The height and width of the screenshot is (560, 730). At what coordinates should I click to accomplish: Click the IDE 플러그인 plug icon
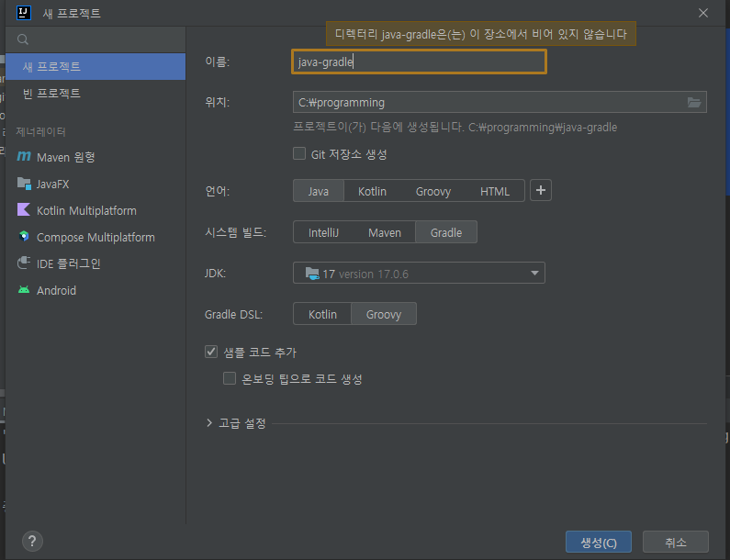coord(24,263)
